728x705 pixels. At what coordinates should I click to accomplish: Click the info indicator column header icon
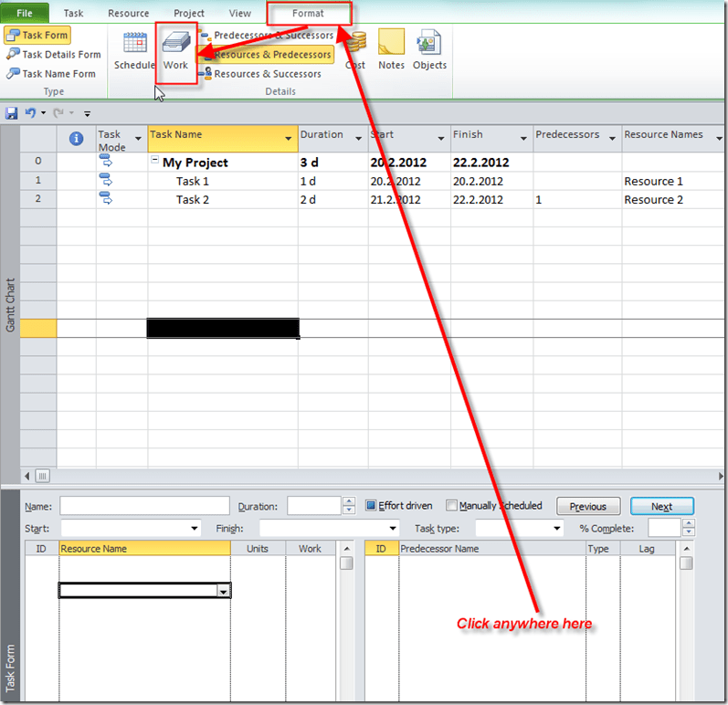pyautogui.click(x=77, y=139)
